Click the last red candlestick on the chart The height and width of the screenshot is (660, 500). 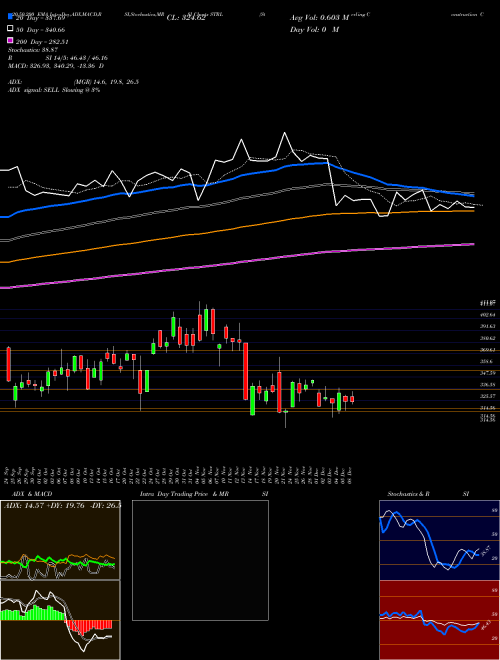352,399
